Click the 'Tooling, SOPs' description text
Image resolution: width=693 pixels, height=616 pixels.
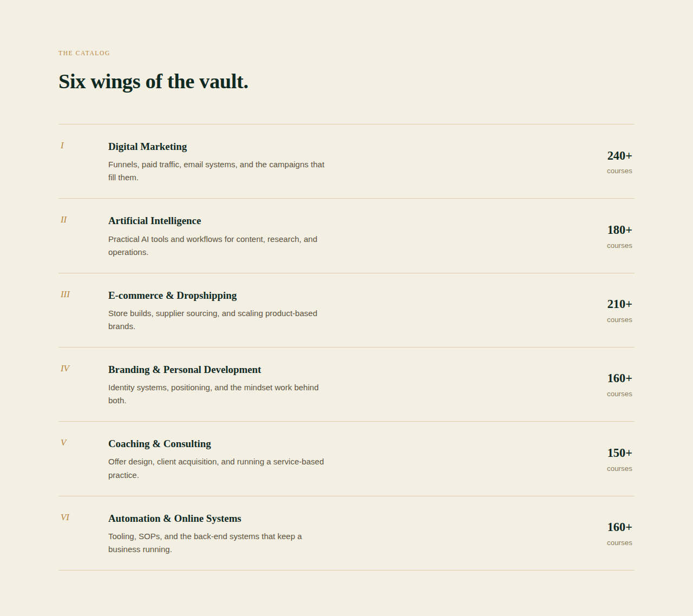pos(205,543)
